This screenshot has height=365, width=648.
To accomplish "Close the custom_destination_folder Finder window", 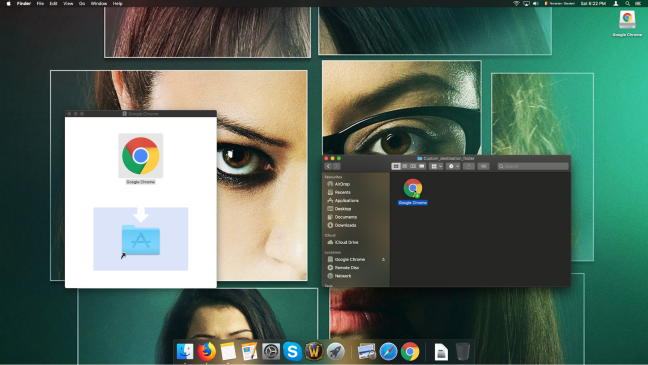I will 326,158.
